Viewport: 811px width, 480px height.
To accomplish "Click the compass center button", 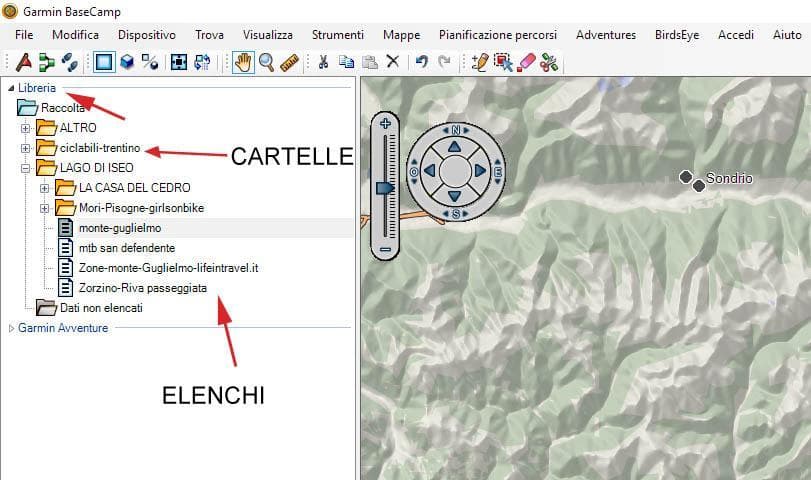I will (455, 171).
